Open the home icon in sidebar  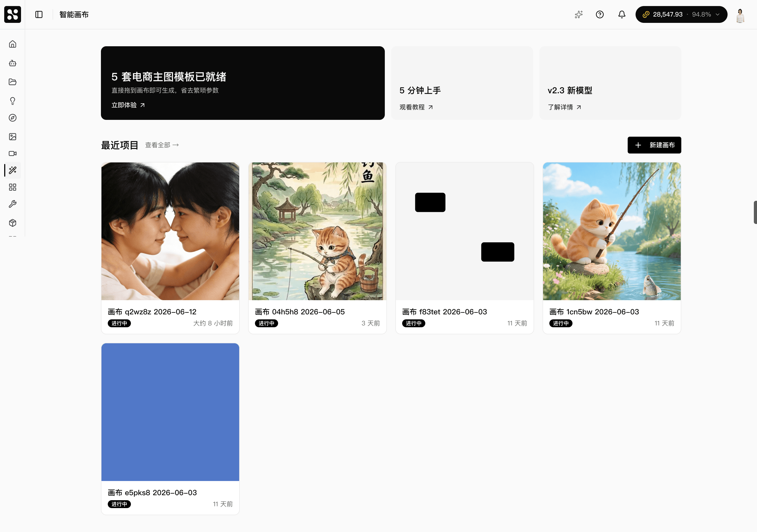(13, 44)
